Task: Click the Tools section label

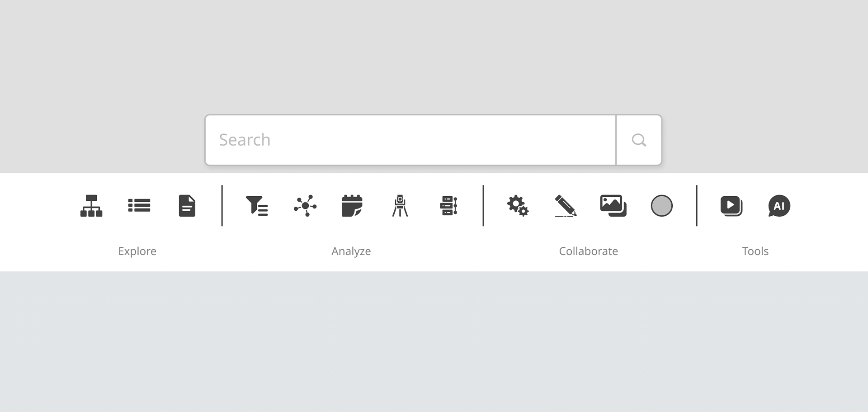Action: [x=755, y=251]
